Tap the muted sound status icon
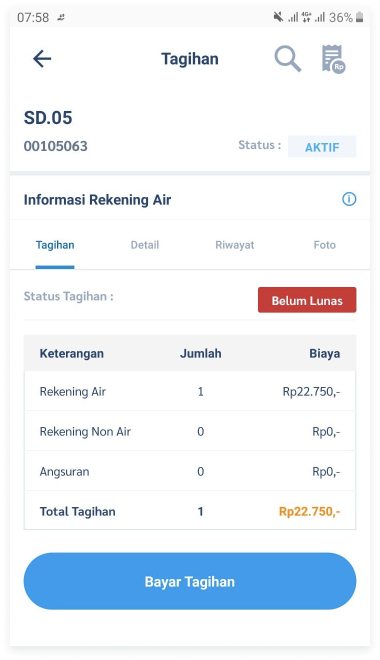Screen dimensions: 380x660 278,17
